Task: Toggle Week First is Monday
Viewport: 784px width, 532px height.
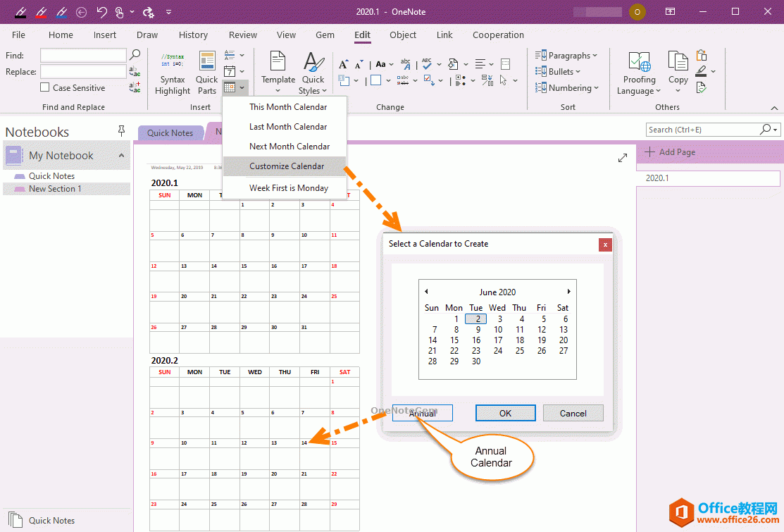Action: [x=287, y=187]
